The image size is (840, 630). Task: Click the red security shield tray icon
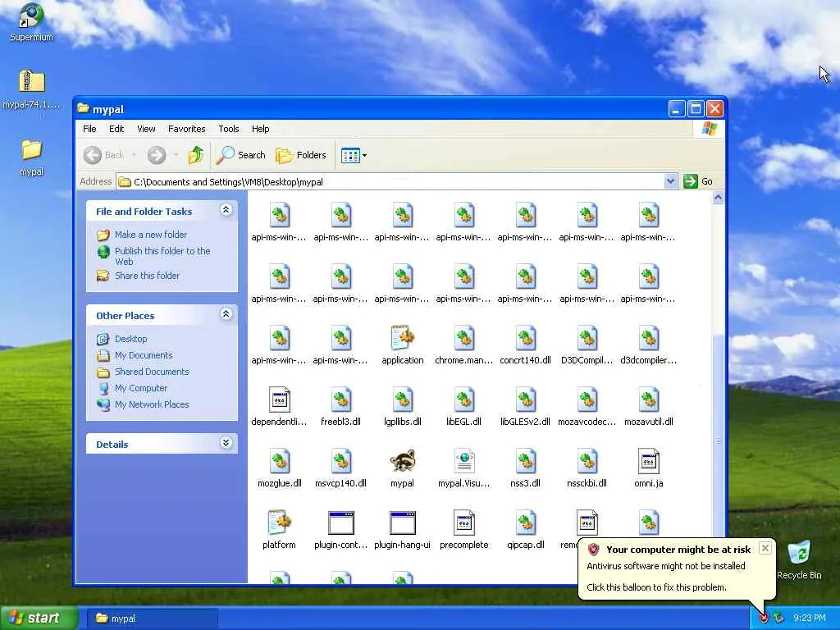764,619
